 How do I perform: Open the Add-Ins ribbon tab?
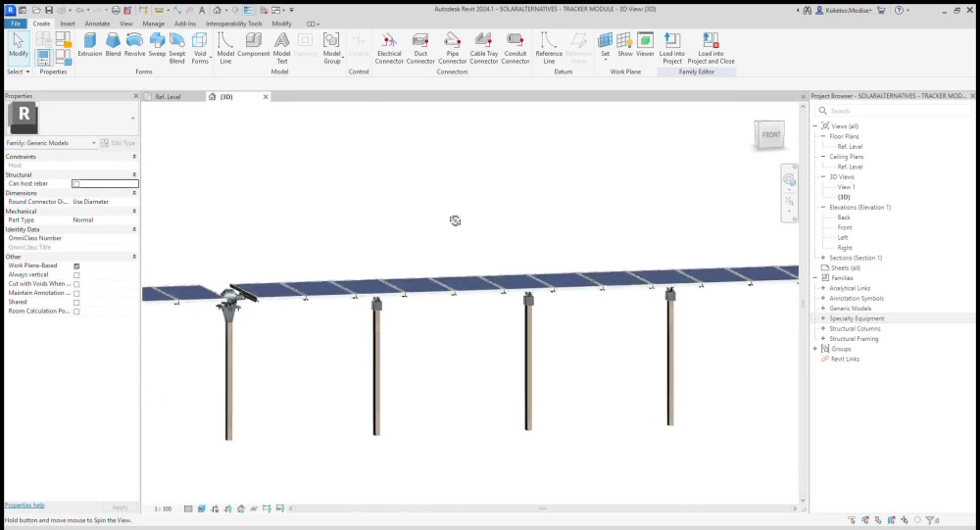[185, 24]
